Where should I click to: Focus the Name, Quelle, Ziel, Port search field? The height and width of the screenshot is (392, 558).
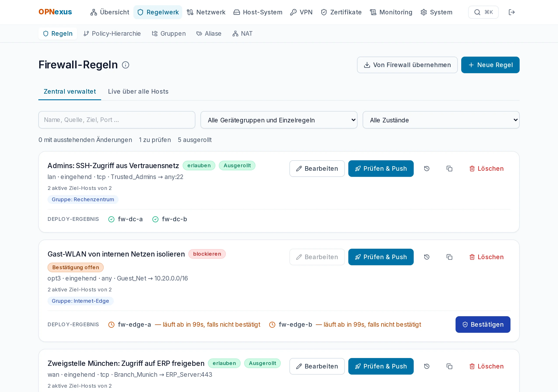tap(117, 120)
